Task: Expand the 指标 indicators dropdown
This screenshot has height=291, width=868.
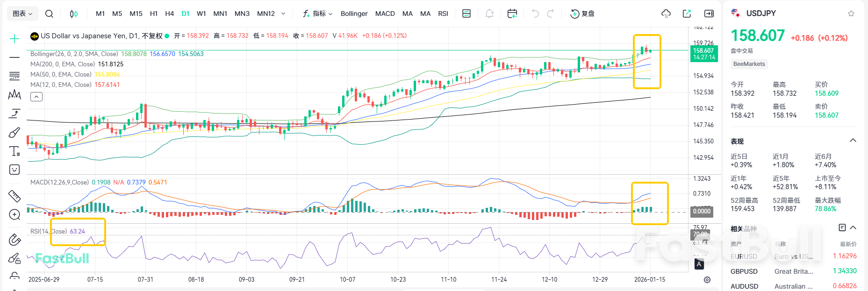Action: point(318,14)
